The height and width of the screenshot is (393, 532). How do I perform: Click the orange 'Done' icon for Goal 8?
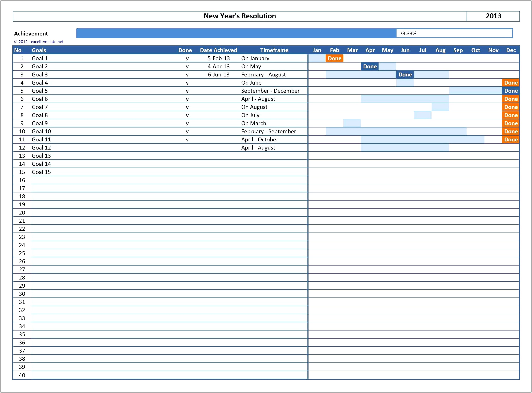(x=511, y=115)
